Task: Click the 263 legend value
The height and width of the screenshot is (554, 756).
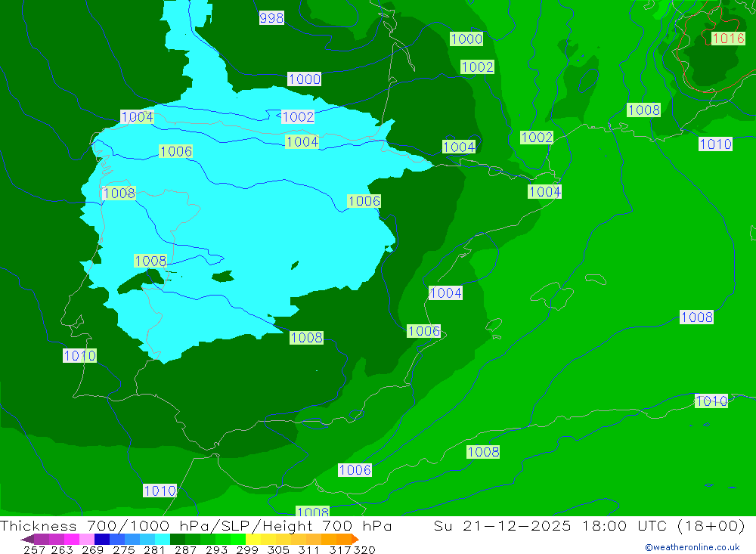Action: [x=62, y=549]
